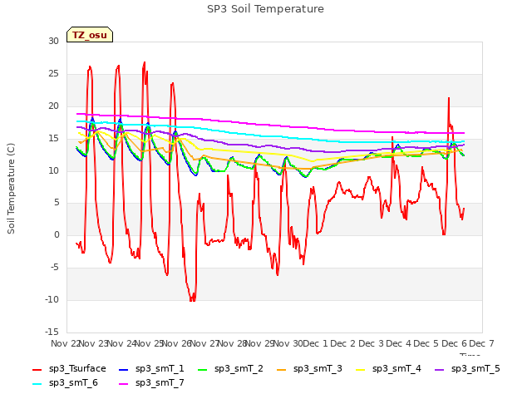The width and height of the screenshot is (532, 399).
Task: Click the Dec 1 x-axis tick label
Action: (x=316, y=343)
